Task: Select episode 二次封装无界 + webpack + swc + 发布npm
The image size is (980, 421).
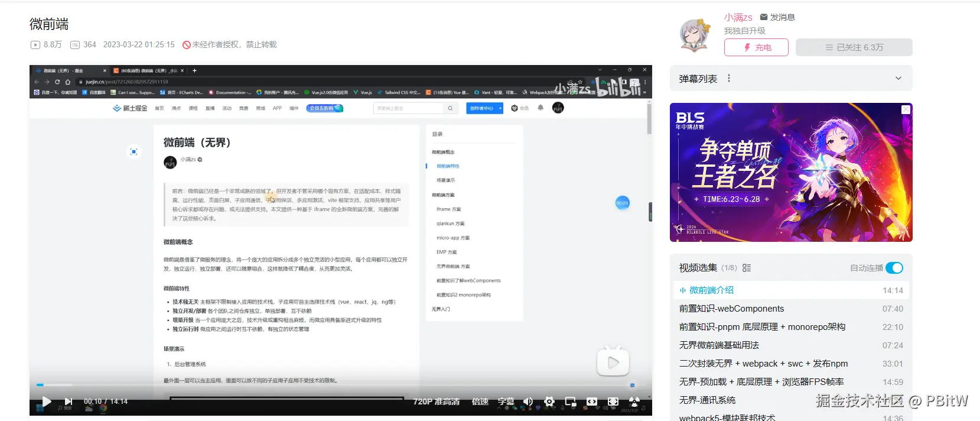Action: (791, 364)
